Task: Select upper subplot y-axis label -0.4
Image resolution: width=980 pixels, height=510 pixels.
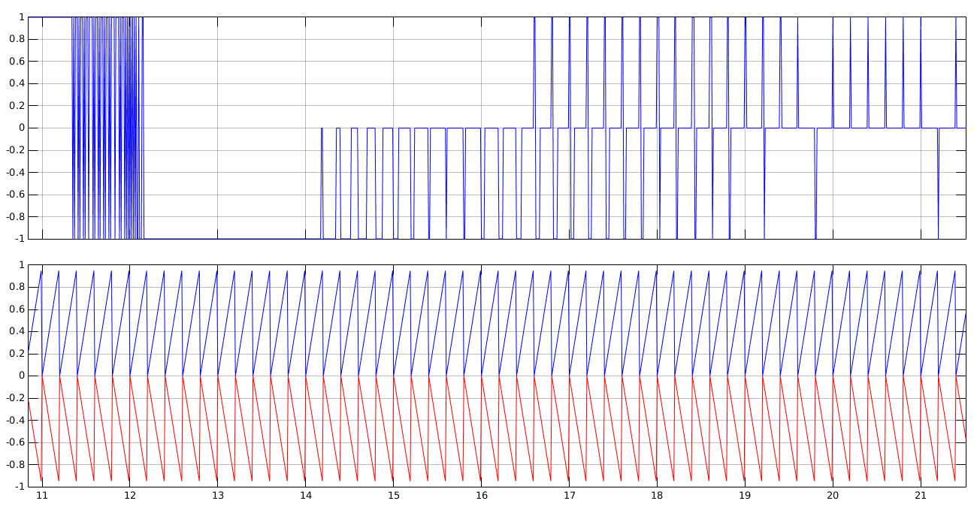Action: pos(15,172)
